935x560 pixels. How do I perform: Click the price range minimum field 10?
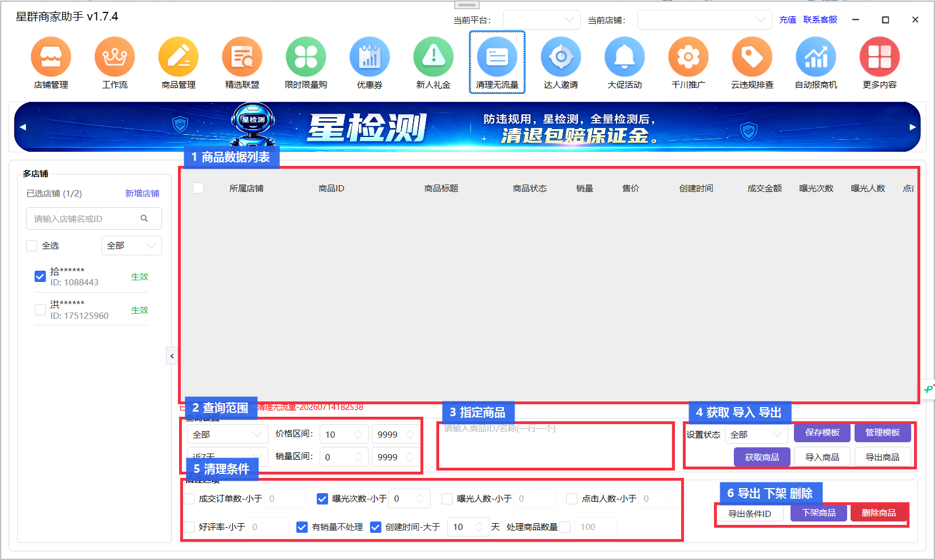coord(344,434)
